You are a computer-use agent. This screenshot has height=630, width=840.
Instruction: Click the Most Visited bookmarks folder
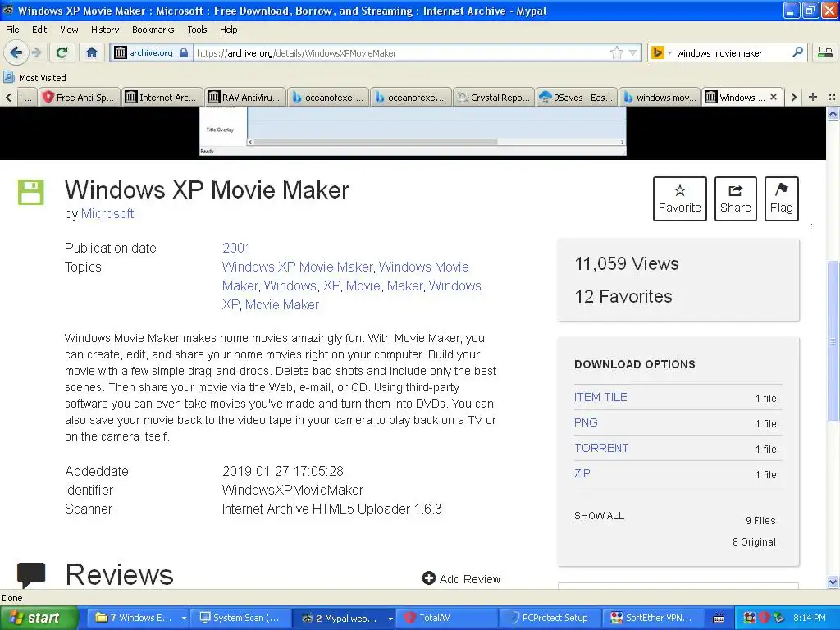pos(34,78)
